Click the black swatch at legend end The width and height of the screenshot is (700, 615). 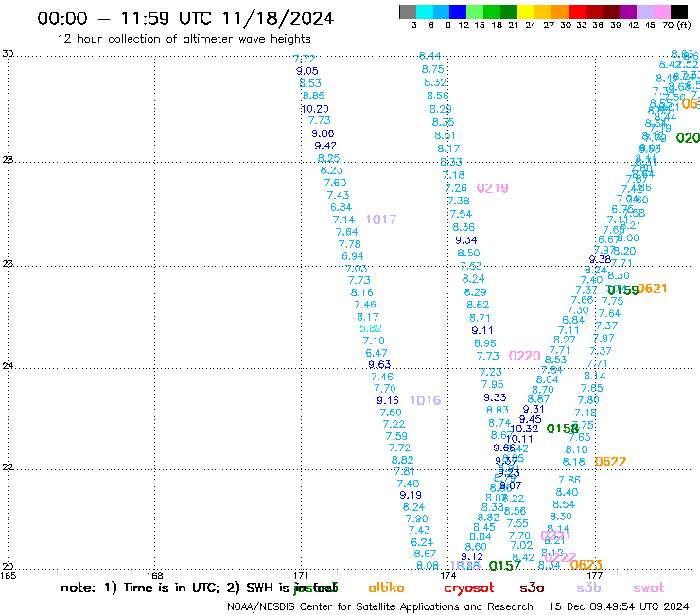click(679, 11)
